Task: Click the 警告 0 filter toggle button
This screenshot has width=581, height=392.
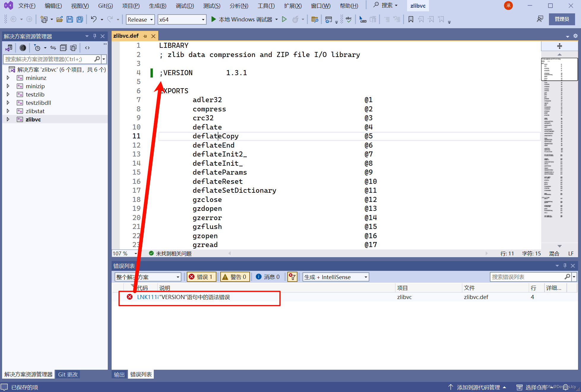Action: click(x=234, y=277)
